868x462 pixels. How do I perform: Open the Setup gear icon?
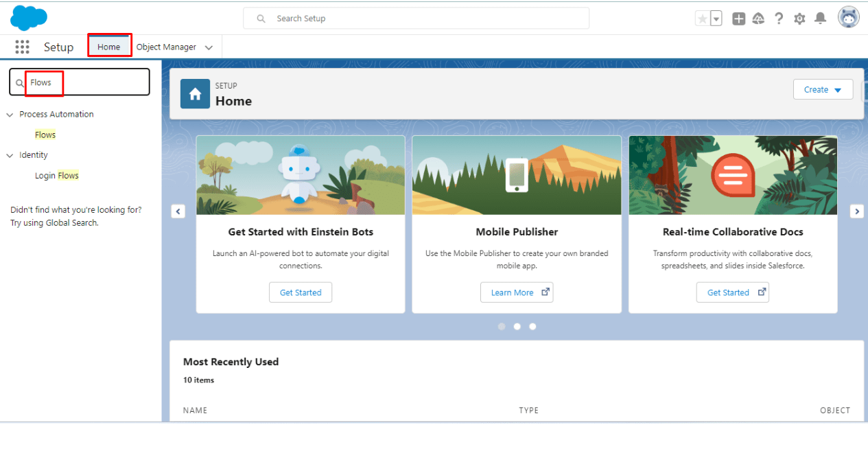[x=799, y=19]
